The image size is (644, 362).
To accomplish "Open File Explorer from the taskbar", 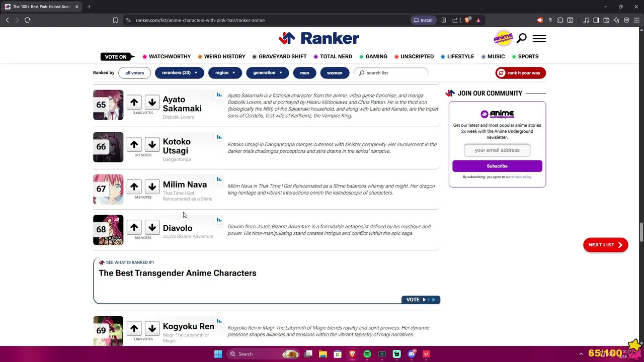I will coord(323,354).
